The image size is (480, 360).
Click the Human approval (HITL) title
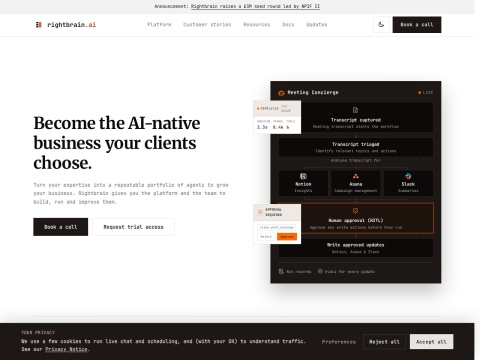click(356, 221)
